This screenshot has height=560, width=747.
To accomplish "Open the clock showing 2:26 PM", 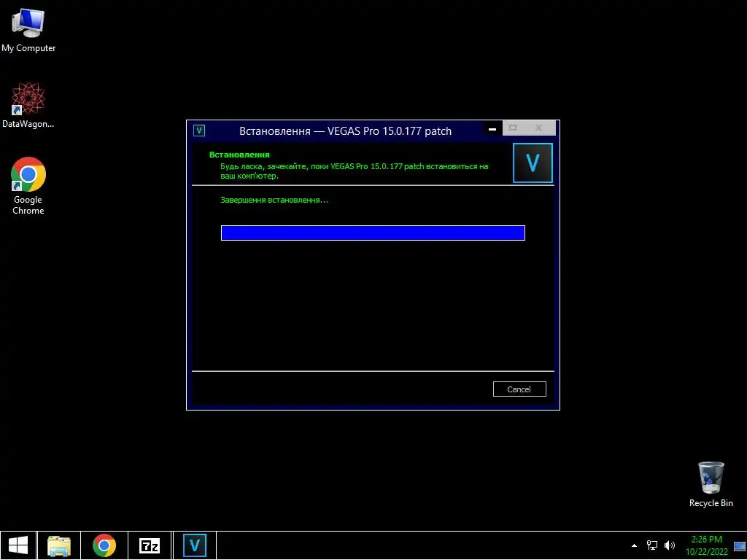I will [707, 545].
